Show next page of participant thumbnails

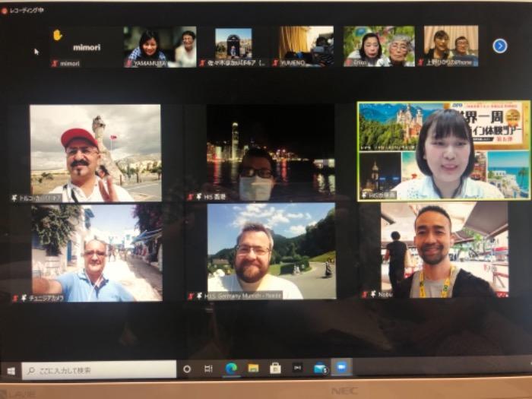click(x=499, y=46)
